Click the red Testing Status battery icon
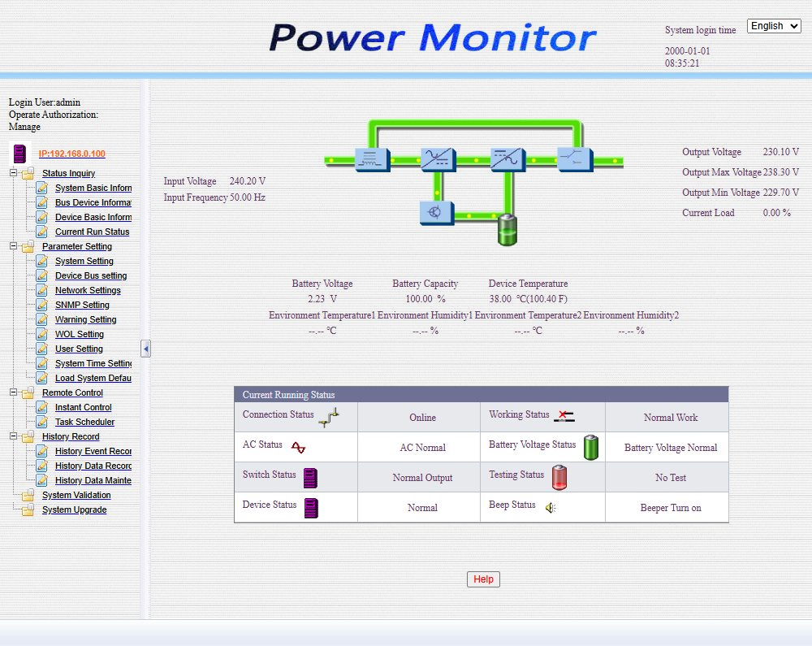 pos(559,478)
